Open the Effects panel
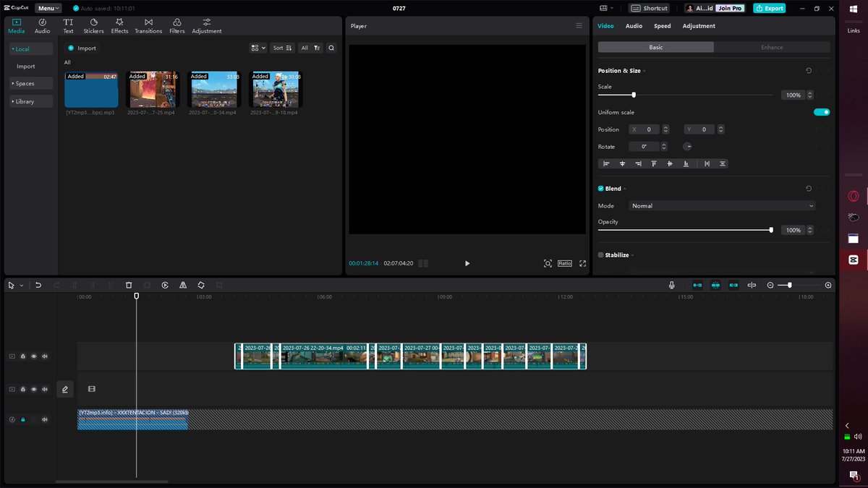 (x=119, y=26)
